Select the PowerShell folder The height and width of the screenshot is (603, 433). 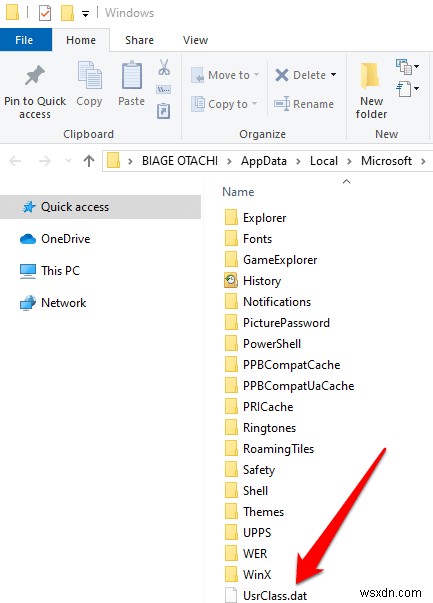tap(263, 343)
